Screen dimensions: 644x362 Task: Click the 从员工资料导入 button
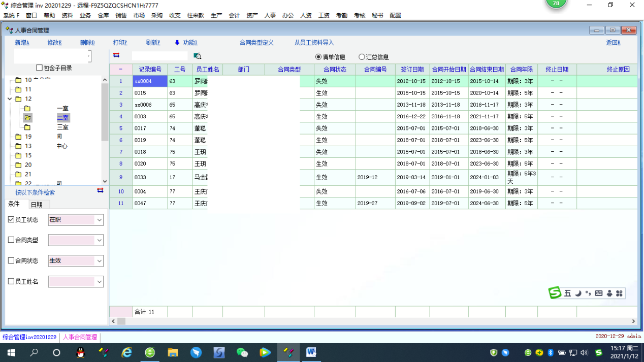click(314, 43)
